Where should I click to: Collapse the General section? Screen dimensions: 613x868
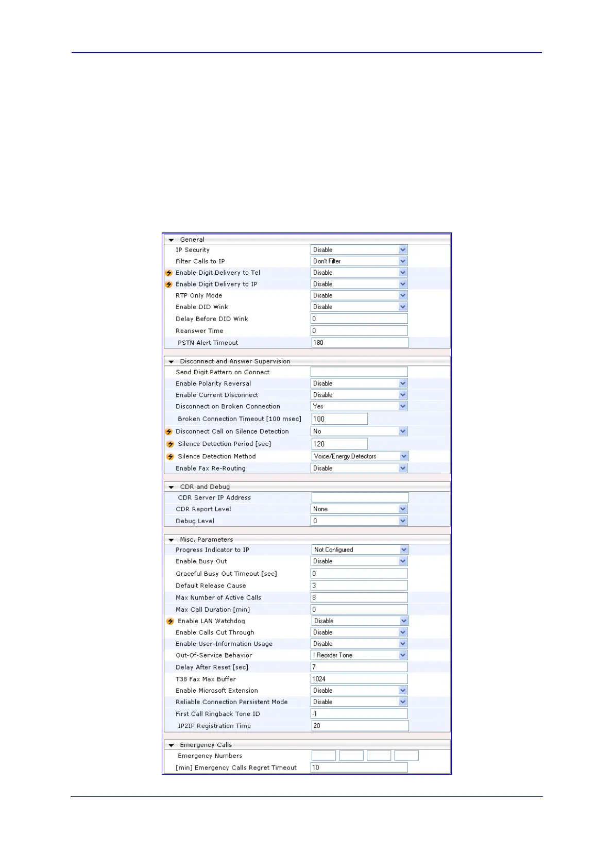point(172,240)
